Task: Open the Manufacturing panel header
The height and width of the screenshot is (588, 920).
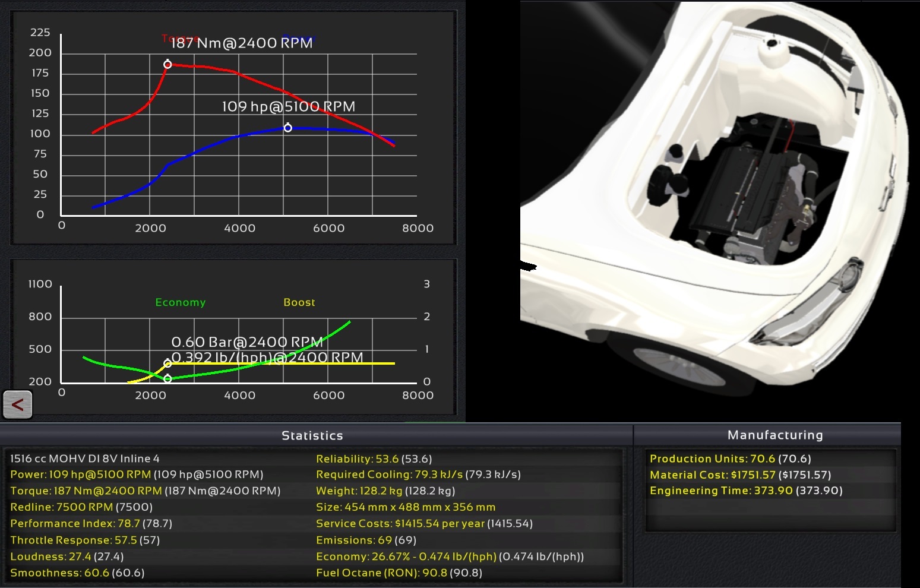Action: coord(775,435)
